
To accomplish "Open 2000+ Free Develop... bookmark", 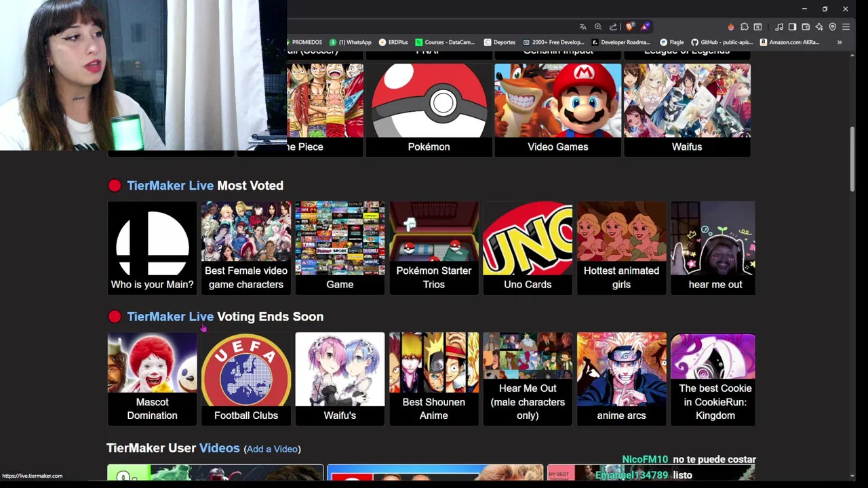I will 553,42.
